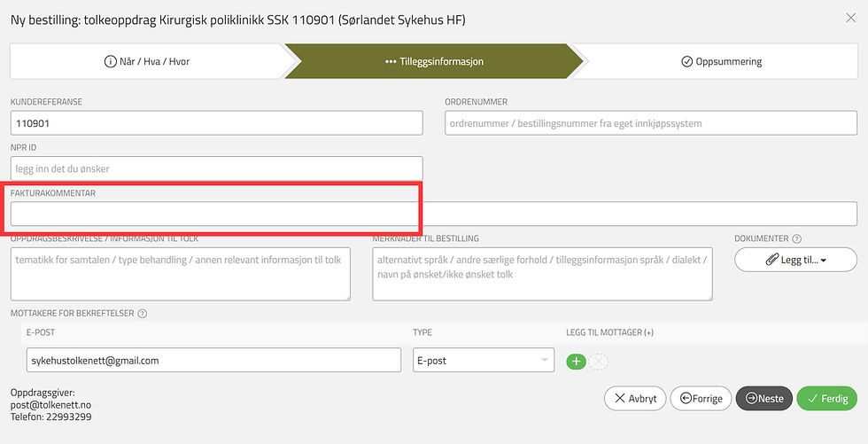This screenshot has width=868, height=444.
Task: Click the LEGG TIL MOTTAGER (+) header
Action: click(609, 332)
